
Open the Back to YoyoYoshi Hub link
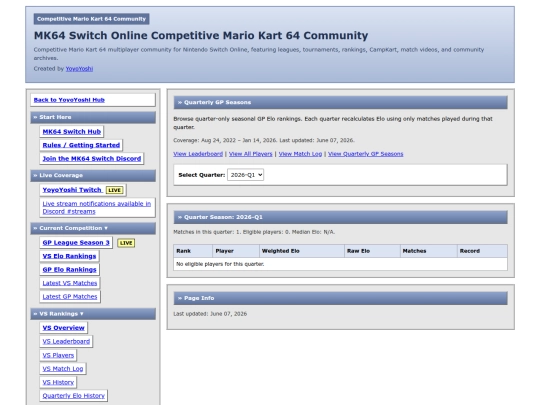69,100
